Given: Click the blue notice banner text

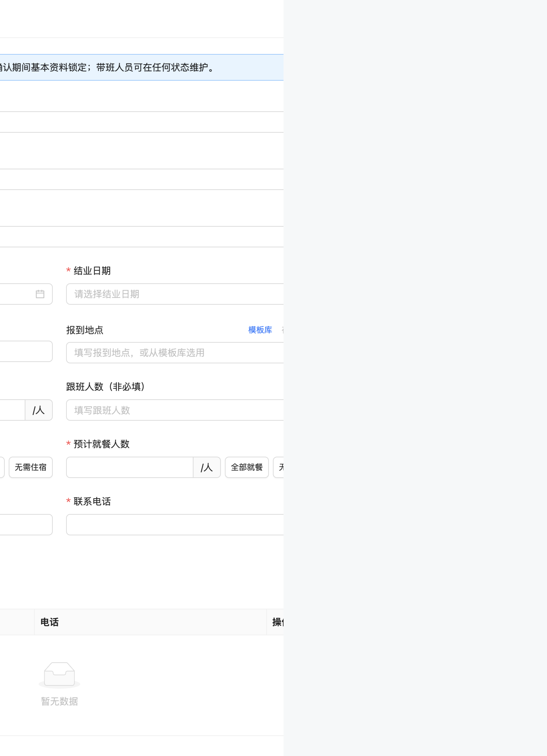Looking at the screenshot, I should (107, 67).
